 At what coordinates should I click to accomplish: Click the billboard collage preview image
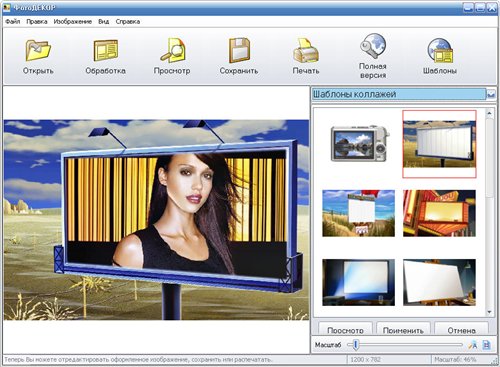tap(157, 220)
